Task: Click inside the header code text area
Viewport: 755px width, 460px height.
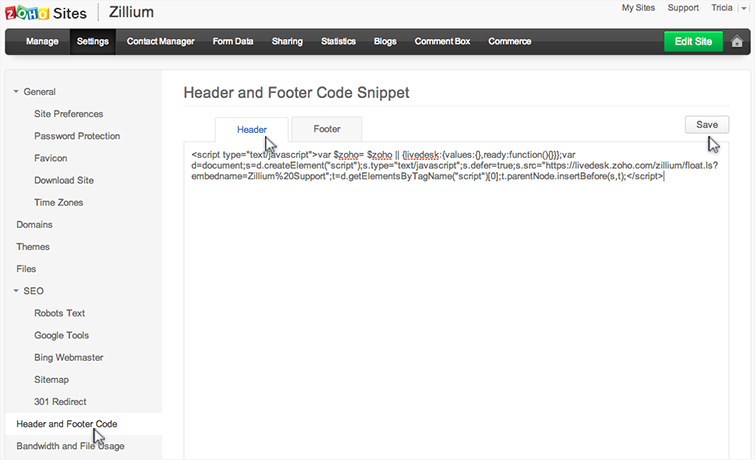Action: click(x=456, y=301)
